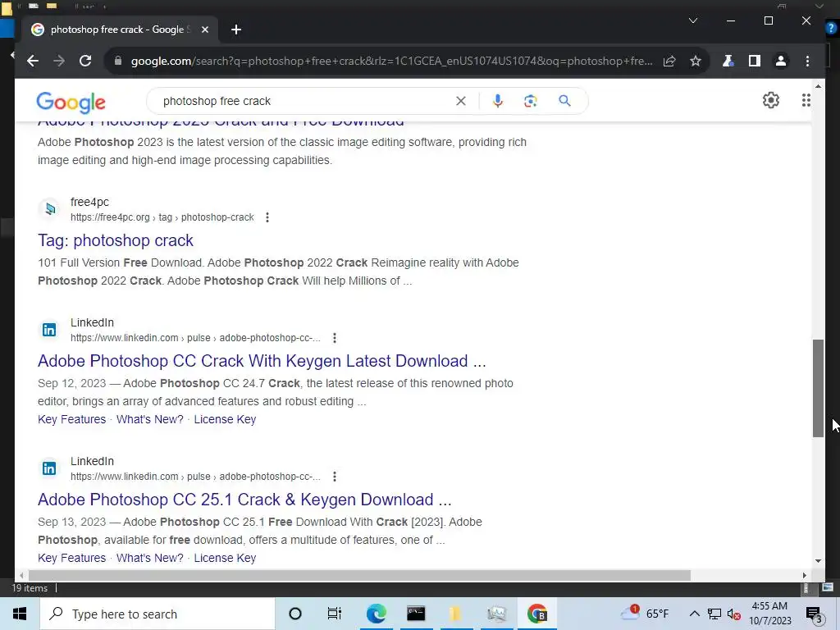Click the blue magnifier search button
The height and width of the screenshot is (630, 840).
coord(564,100)
